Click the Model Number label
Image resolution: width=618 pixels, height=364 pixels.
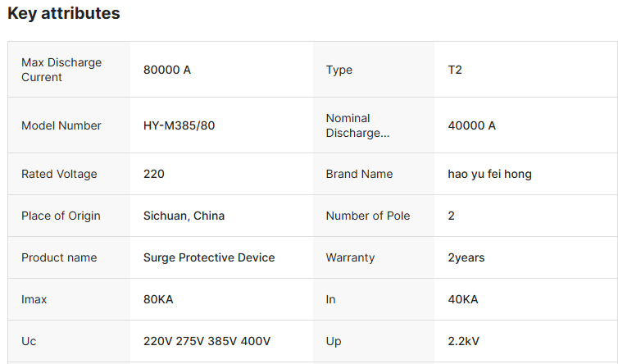[61, 125]
